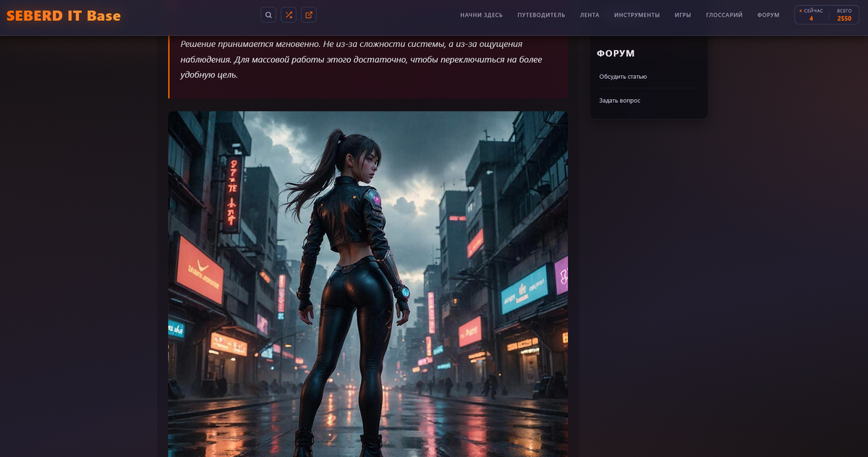Open the search icon in the header
The width and height of the screenshot is (868, 457).
(x=268, y=15)
